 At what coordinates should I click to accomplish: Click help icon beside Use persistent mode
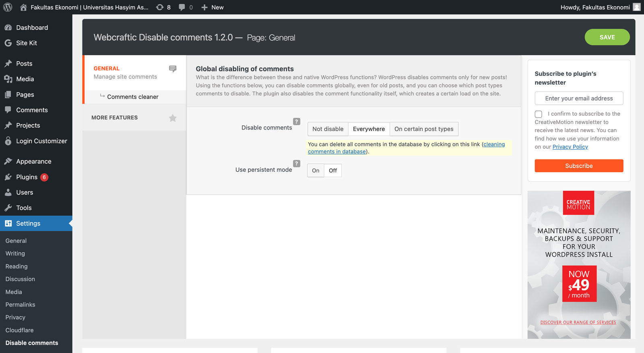(297, 164)
